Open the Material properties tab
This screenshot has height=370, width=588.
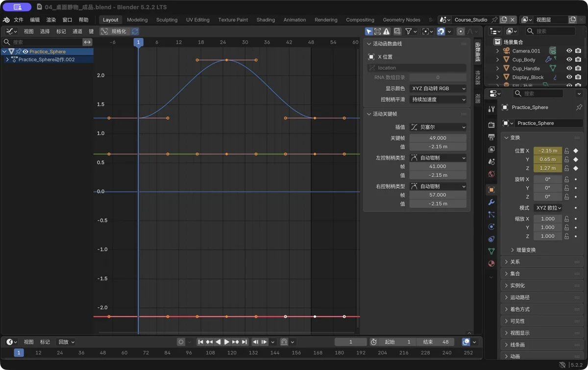coord(491,263)
